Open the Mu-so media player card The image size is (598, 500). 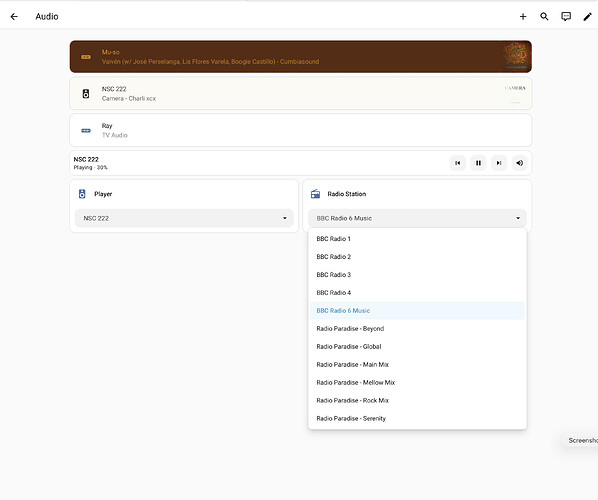pos(301,56)
